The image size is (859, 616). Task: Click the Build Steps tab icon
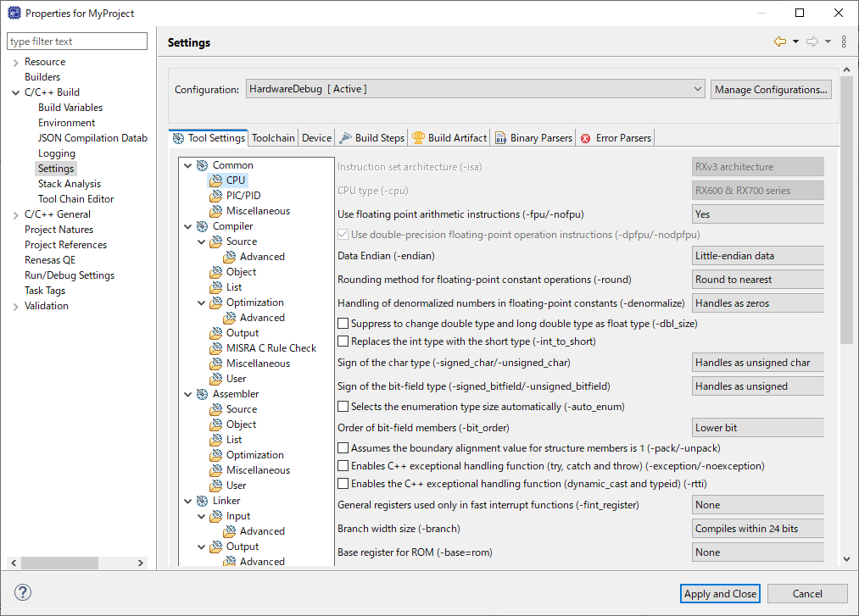[345, 138]
